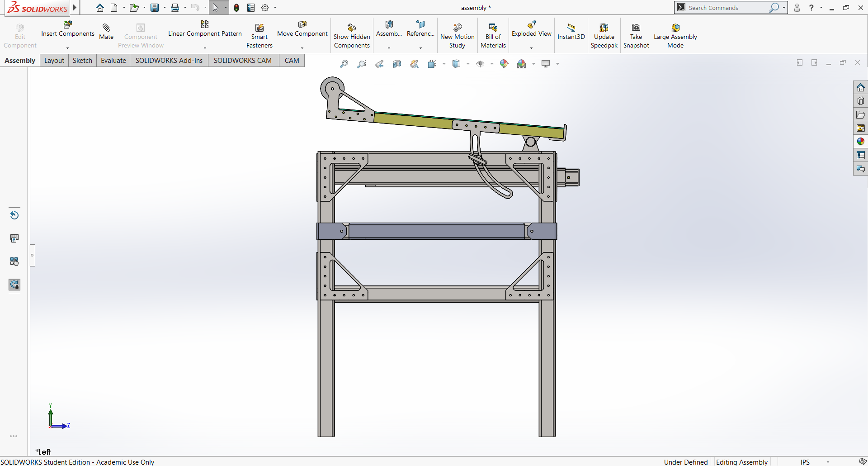Click Show Hidden Components button

352,36
